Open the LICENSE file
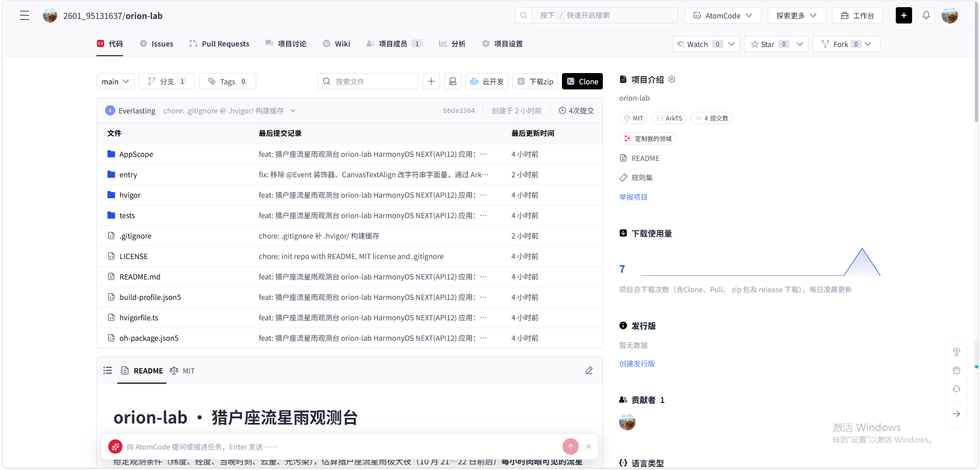Screen dimensions: 980x470 [133, 256]
